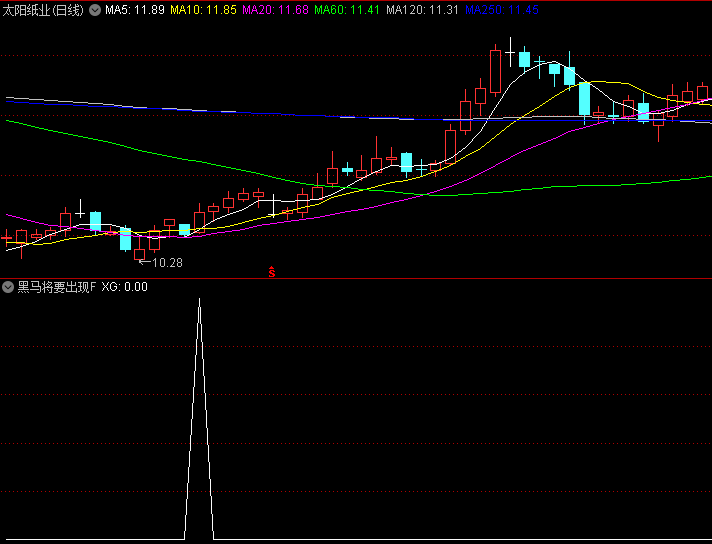Viewport: 712px width, 544px height.
Task: Click the 太阳纸业(日线) stock title
Action: point(43,10)
